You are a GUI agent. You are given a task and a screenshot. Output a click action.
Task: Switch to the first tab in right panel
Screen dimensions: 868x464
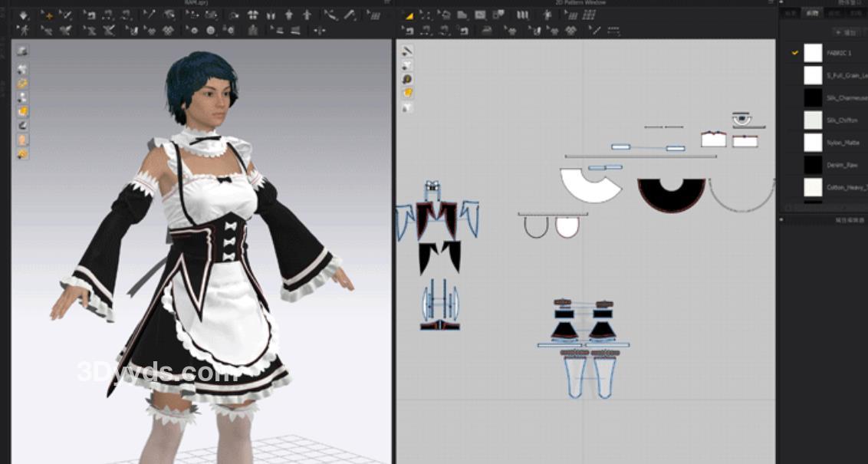(x=791, y=13)
